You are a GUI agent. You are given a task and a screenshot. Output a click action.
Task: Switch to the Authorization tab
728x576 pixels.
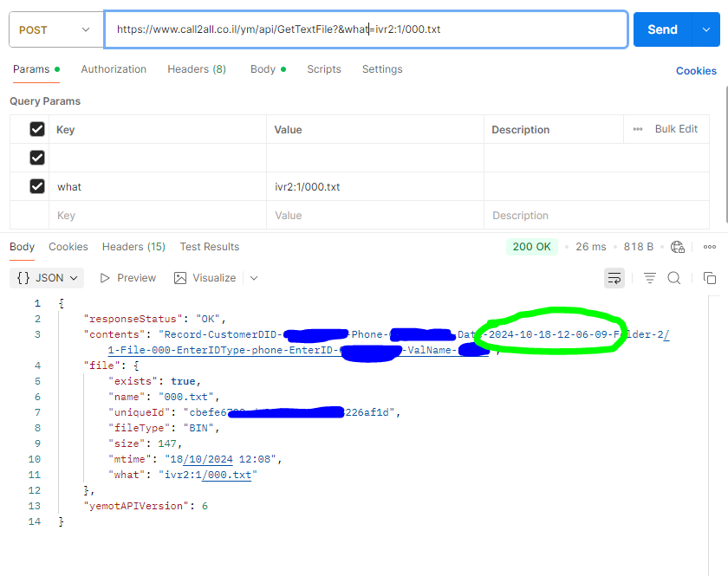pyautogui.click(x=114, y=69)
